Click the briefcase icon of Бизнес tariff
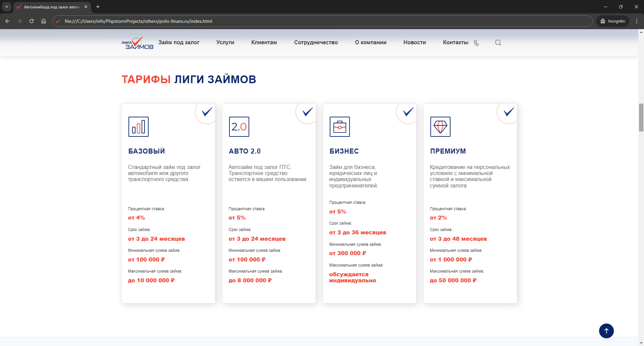 pyautogui.click(x=339, y=127)
